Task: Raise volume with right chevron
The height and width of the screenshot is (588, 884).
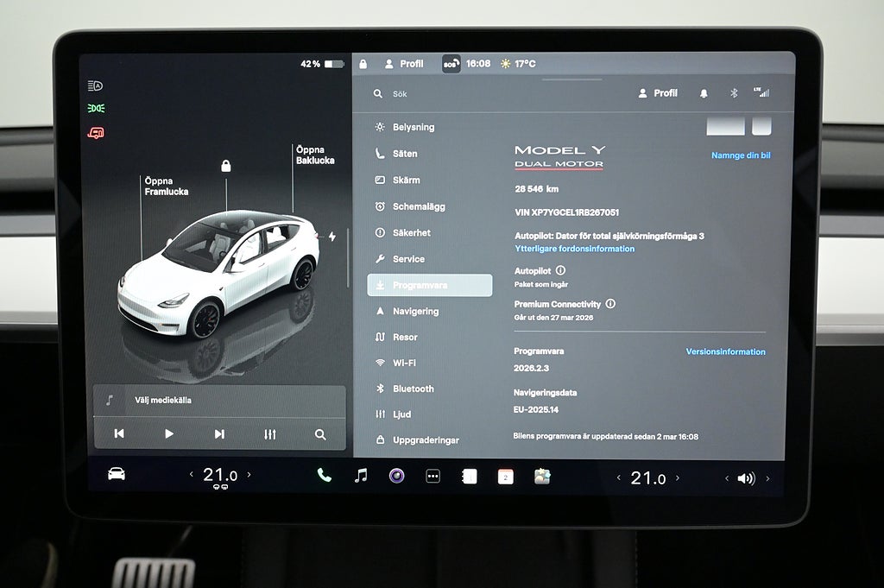Action: [767, 478]
